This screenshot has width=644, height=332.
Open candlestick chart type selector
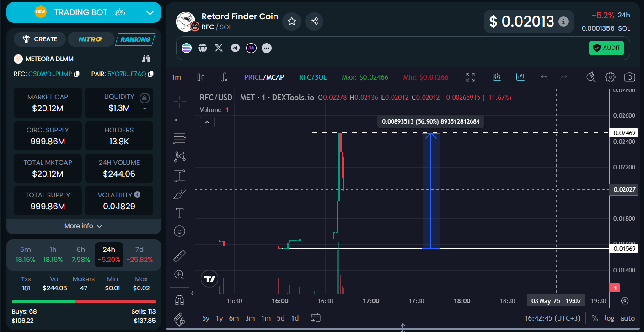click(x=200, y=77)
